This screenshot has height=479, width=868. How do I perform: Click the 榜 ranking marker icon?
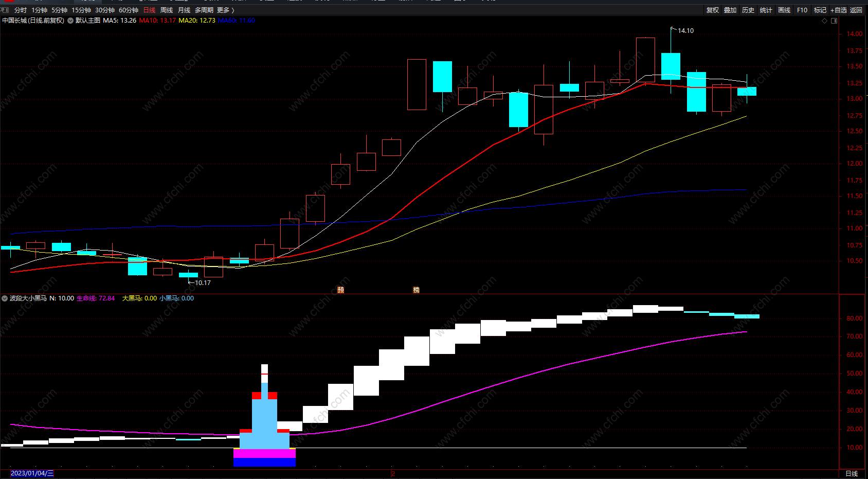(x=416, y=290)
